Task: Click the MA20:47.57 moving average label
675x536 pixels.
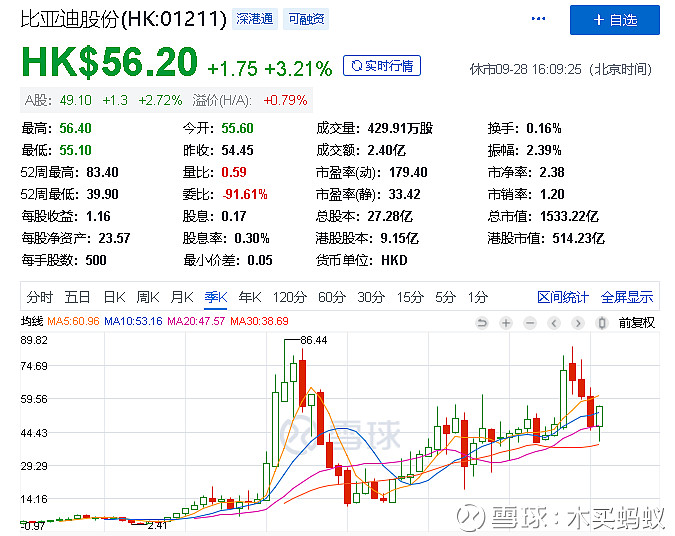Action: tap(196, 321)
